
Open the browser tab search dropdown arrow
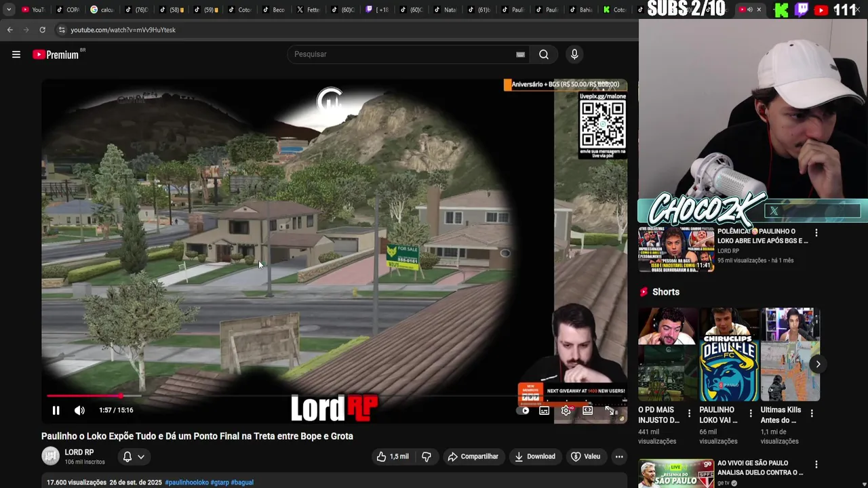[8, 9]
